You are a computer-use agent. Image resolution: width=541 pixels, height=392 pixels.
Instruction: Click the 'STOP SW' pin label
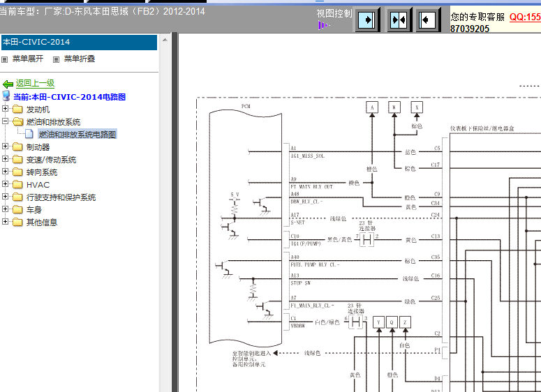tap(301, 283)
